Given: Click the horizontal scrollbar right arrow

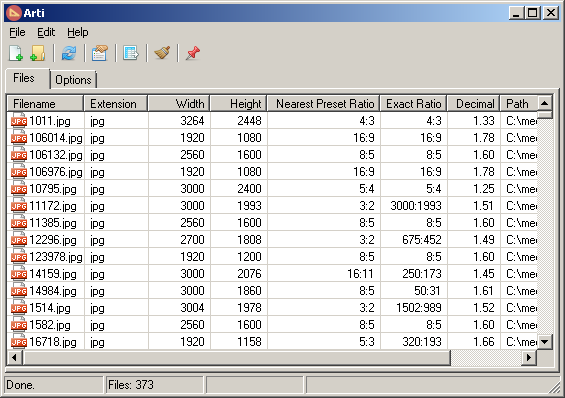Looking at the screenshot, I should click(529, 357).
